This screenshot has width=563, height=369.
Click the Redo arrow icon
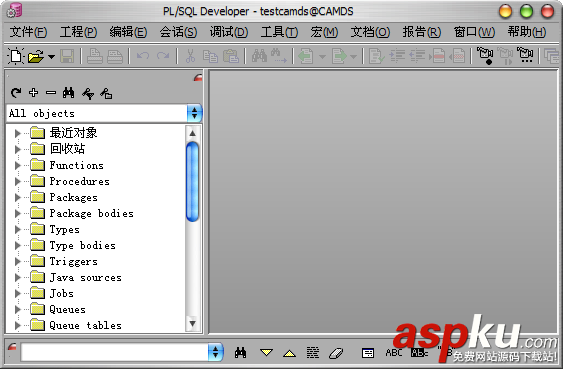pyautogui.click(x=163, y=56)
